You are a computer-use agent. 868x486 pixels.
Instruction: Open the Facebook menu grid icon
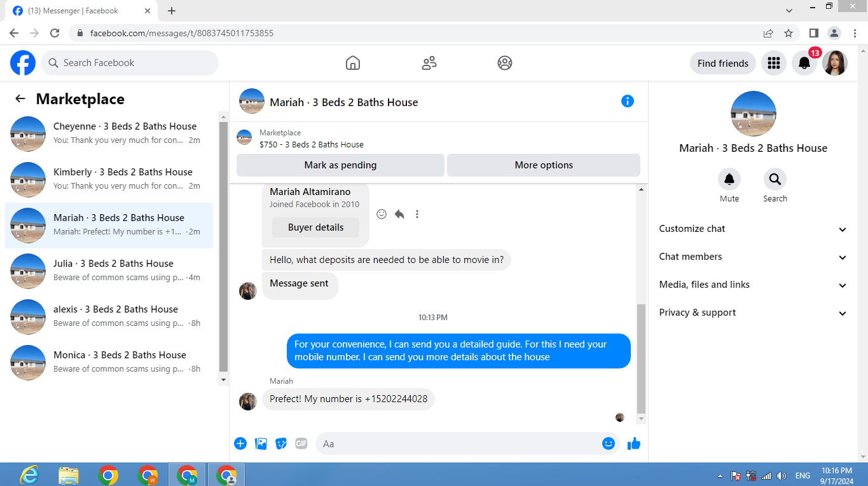(774, 63)
